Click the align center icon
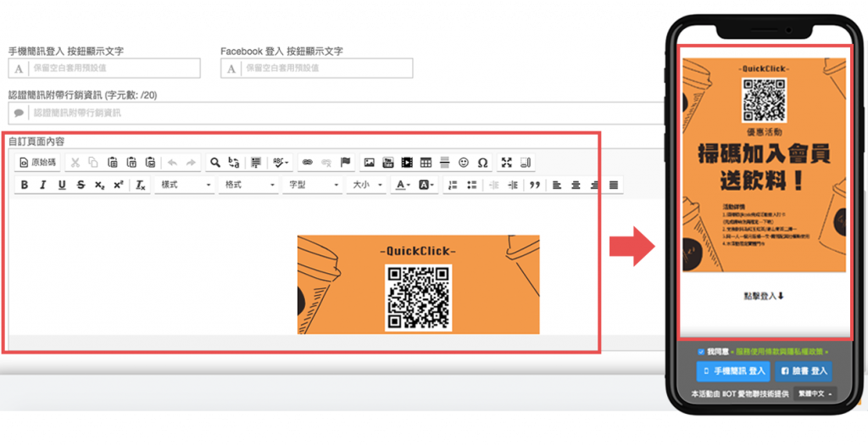This screenshot has width=868, height=446. [x=576, y=185]
